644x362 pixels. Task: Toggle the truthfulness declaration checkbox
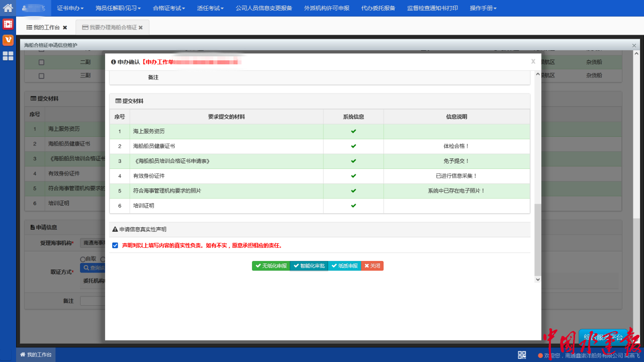tap(115, 245)
